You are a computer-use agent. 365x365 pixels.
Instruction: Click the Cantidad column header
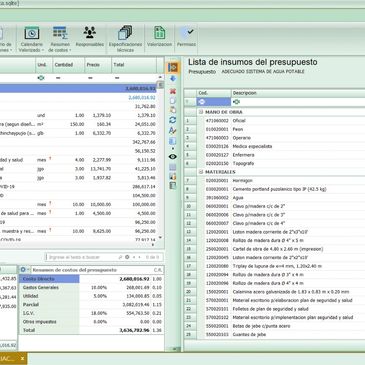(x=68, y=65)
